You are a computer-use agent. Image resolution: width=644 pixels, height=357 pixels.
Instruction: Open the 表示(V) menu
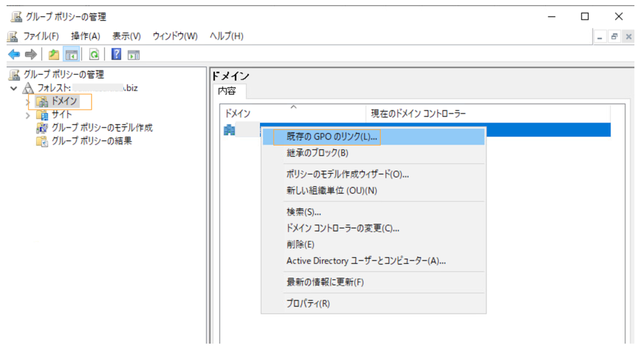pos(126,36)
